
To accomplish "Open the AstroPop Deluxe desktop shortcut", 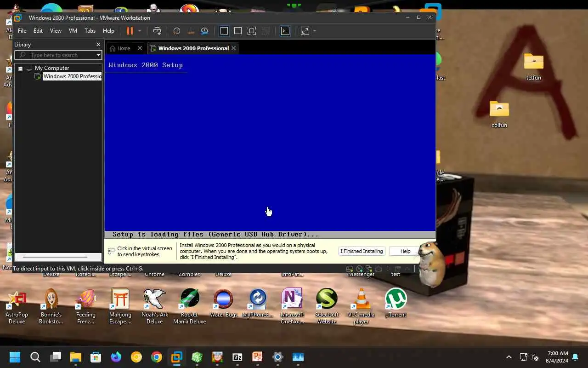I will pyautogui.click(x=17, y=306).
